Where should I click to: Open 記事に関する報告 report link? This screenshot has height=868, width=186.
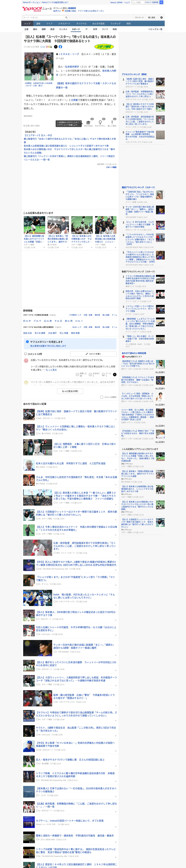click(x=32, y=126)
